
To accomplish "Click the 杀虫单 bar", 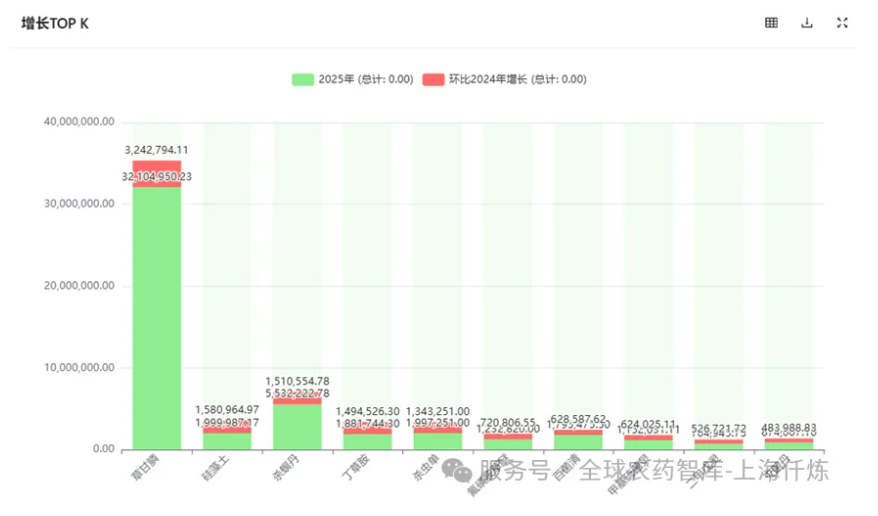I will pyautogui.click(x=437, y=440).
